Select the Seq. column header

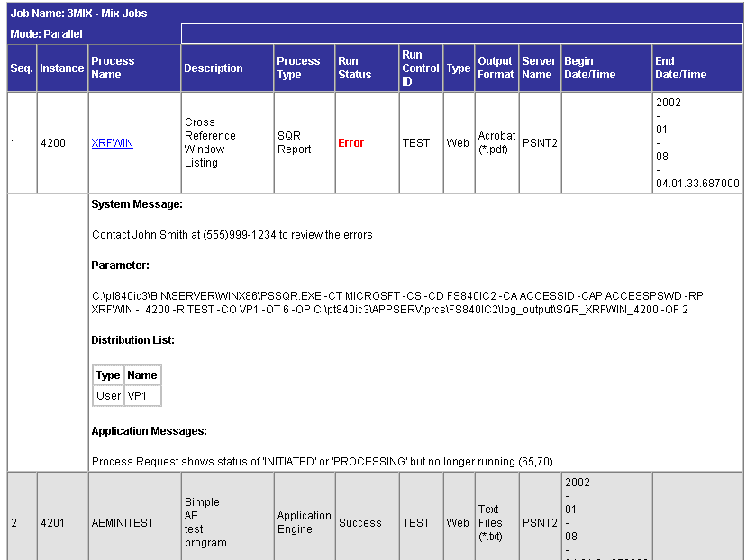coord(21,68)
